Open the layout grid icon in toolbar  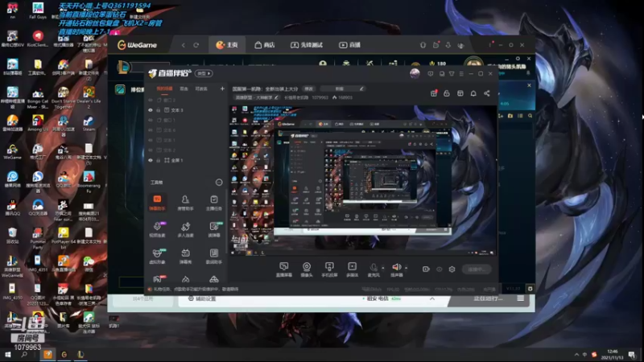point(460,93)
